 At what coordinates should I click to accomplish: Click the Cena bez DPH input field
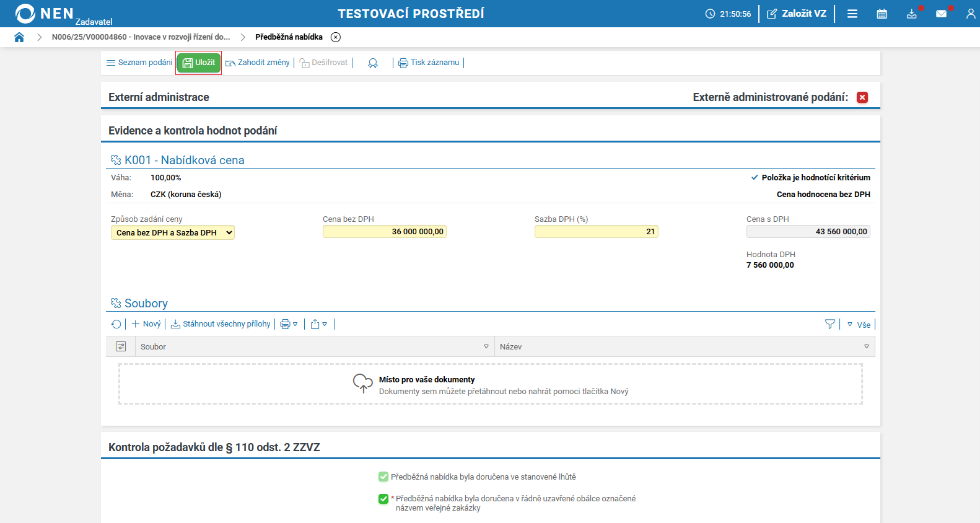[x=384, y=232]
